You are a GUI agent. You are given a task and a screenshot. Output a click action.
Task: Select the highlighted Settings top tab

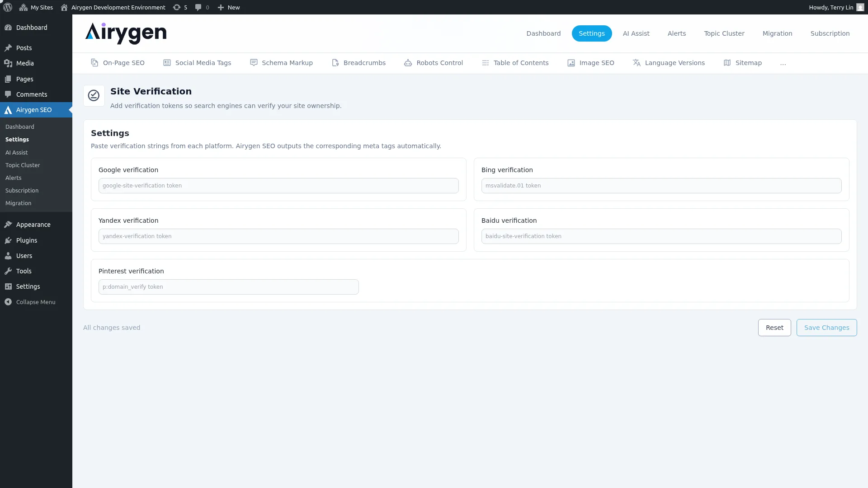[592, 33]
